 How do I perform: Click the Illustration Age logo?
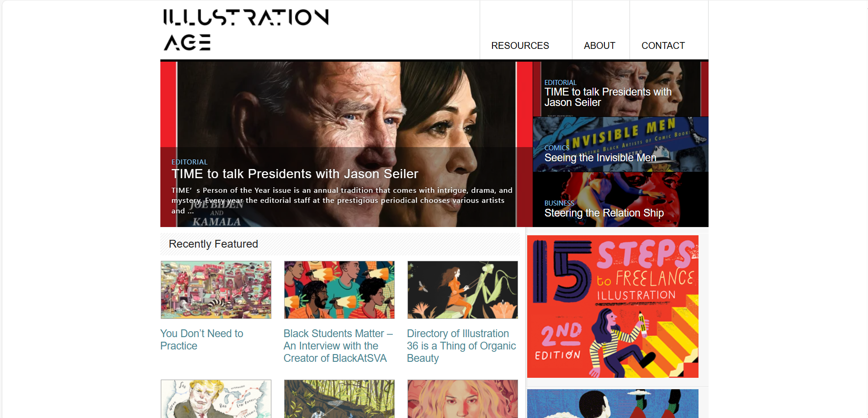pos(246,30)
